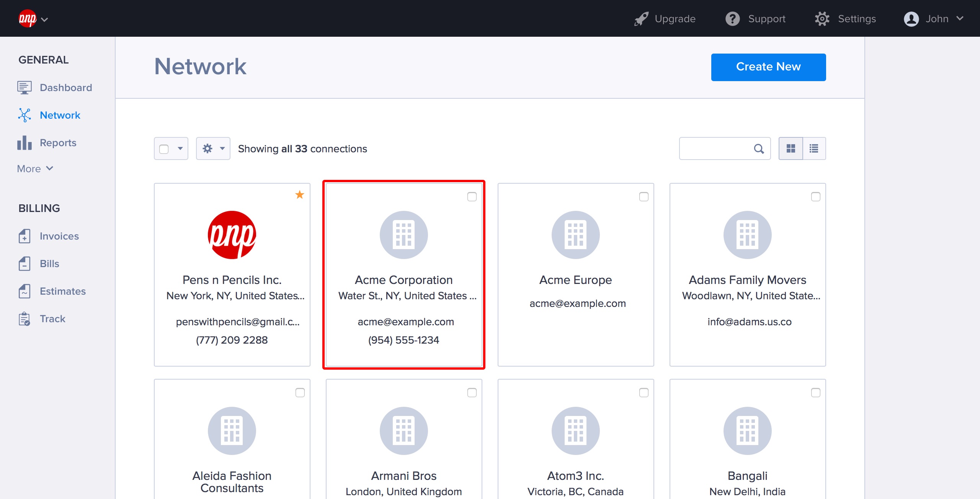
Task: Open Settings gear in top bar
Action: (822, 19)
